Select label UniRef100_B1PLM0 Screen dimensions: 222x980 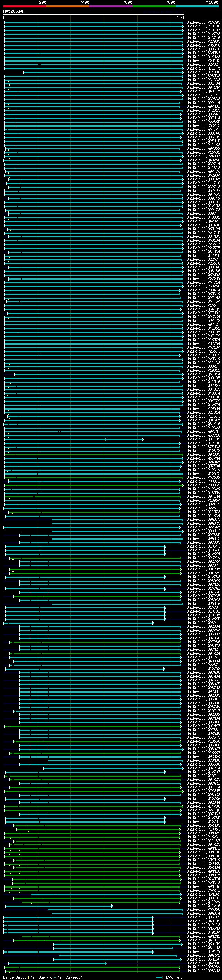[203, 443]
